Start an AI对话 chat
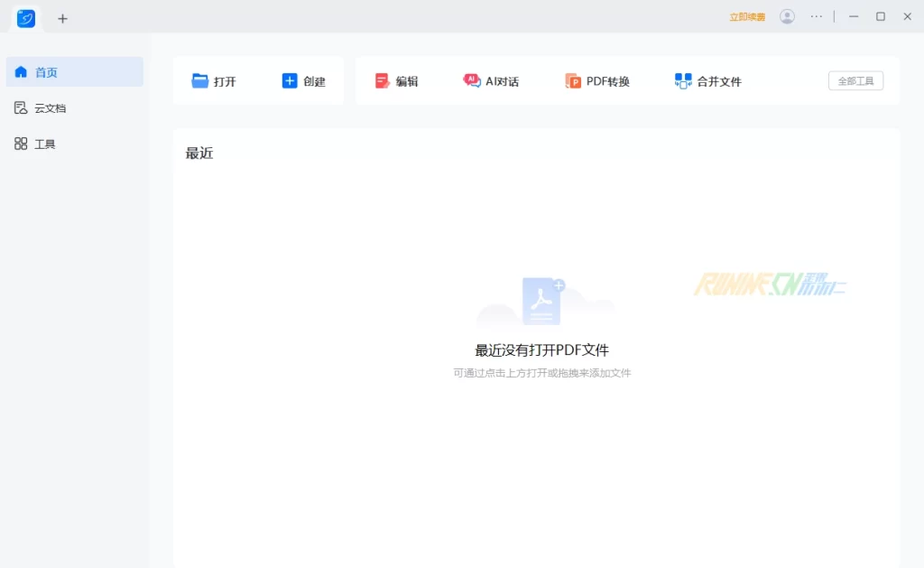 point(491,81)
